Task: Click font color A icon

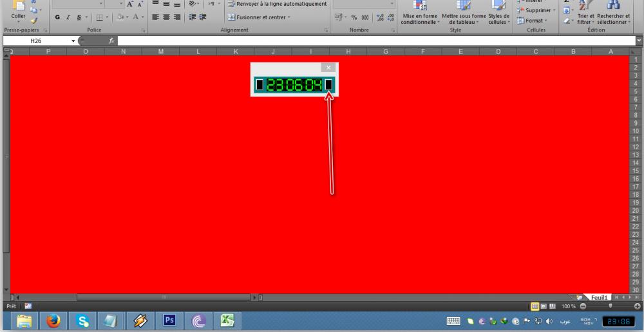Action: tap(135, 17)
